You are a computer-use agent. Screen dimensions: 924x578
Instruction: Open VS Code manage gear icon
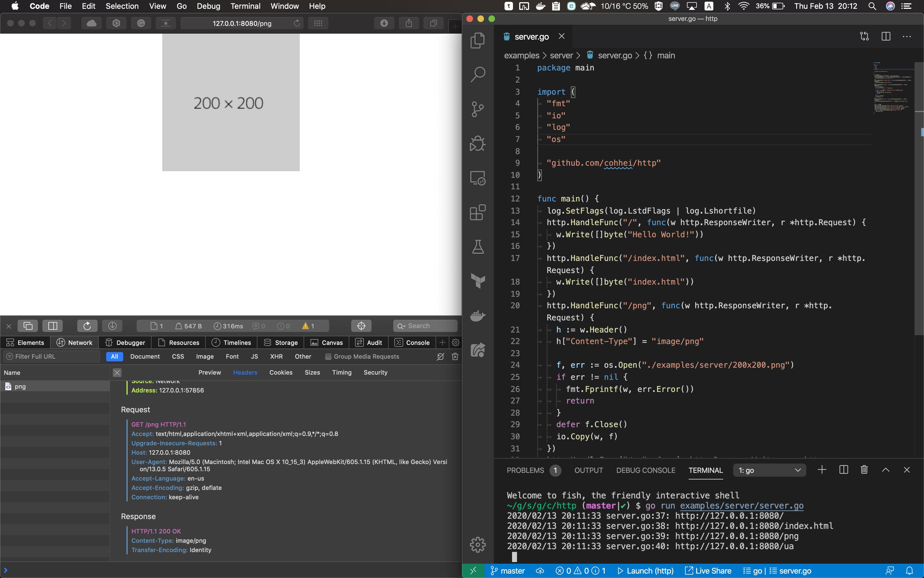pos(478,544)
